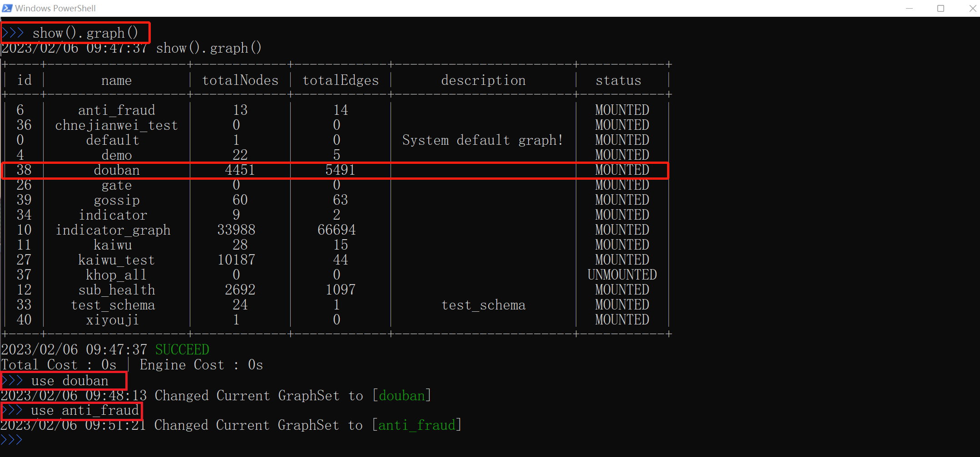Select the 'xiyouji' graph name

click(113, 320)
